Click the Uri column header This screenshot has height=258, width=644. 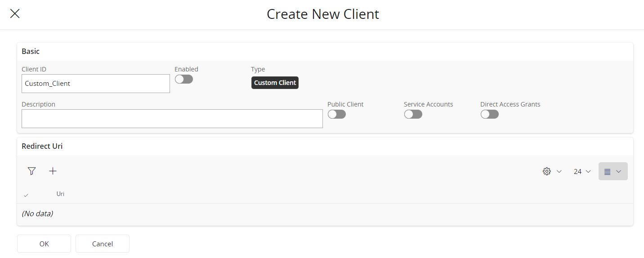tap(60, 194)
